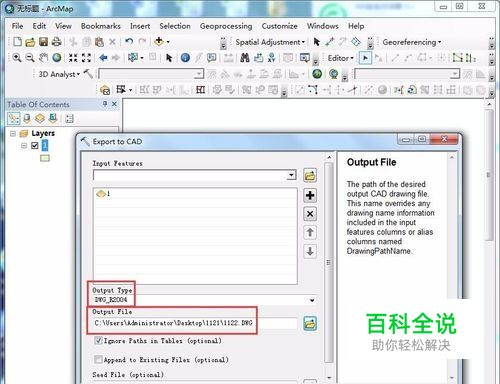Click the Print icon in toolbar
Screen dimensions: 500x384
pos(56,42)
